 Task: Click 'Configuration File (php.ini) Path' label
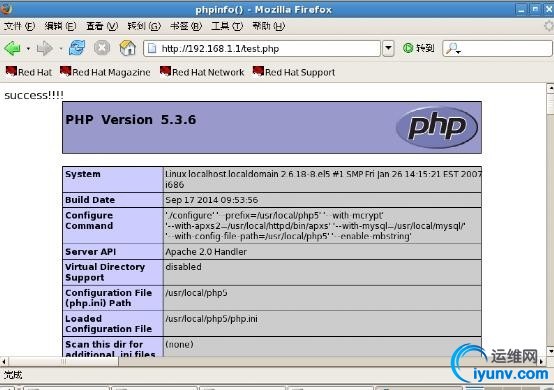point(108,298)
